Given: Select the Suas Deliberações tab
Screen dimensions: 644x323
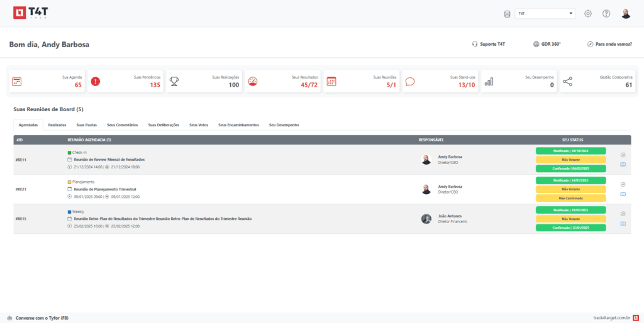Looking at the screenshot, I should tap(164, 125).
